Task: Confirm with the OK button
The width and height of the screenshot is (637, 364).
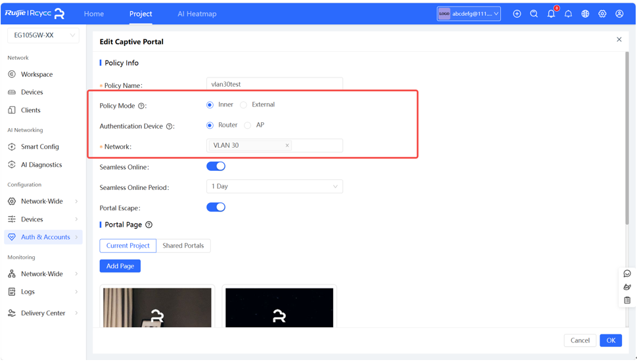Action: 611,340
